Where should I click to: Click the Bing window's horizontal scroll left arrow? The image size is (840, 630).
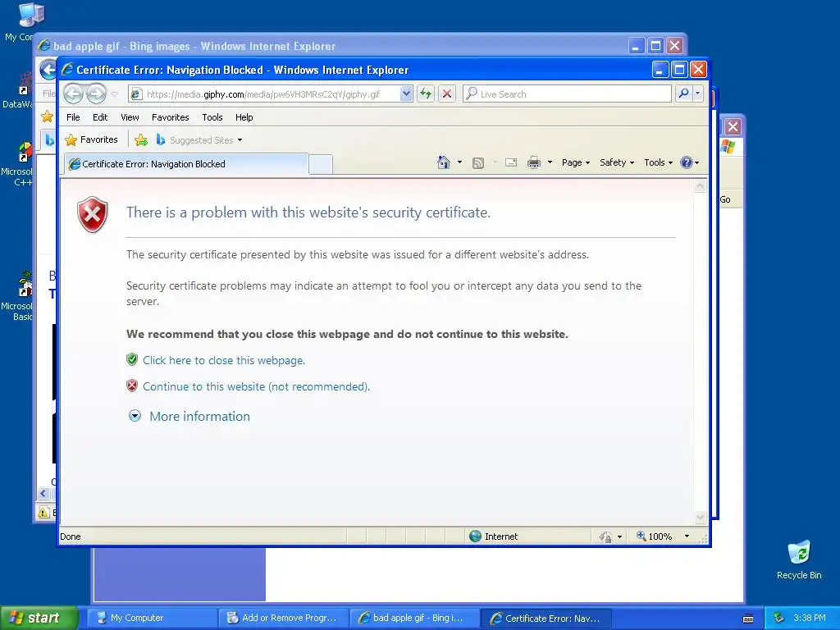click(43, 493)
